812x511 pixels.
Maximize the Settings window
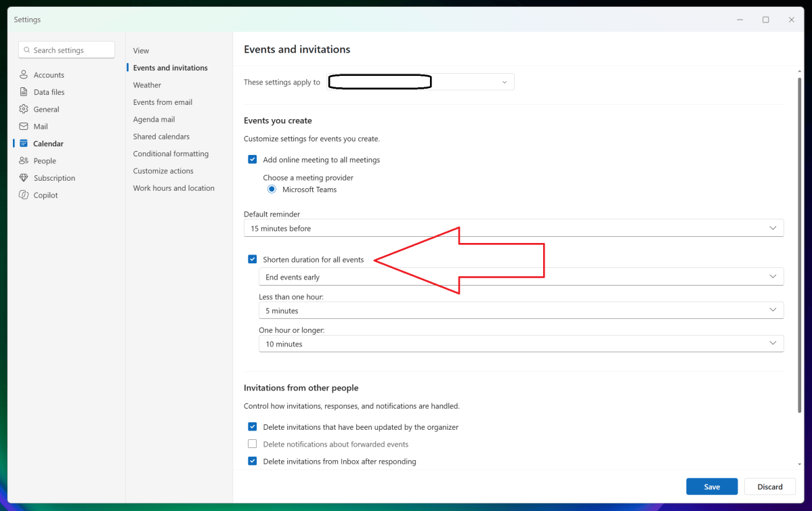click(x=765, y=20)
